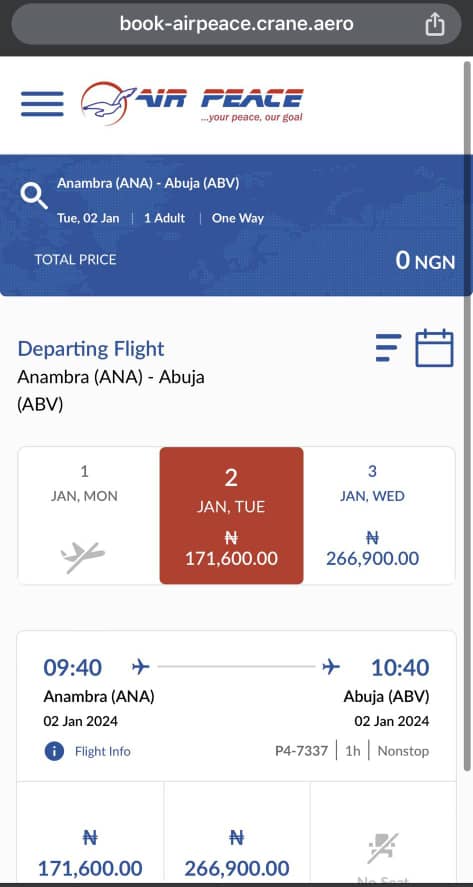Click the Anambra (ANA) - Abuja (ABV) search summary

pyautogui.click(x=148, y=183)
